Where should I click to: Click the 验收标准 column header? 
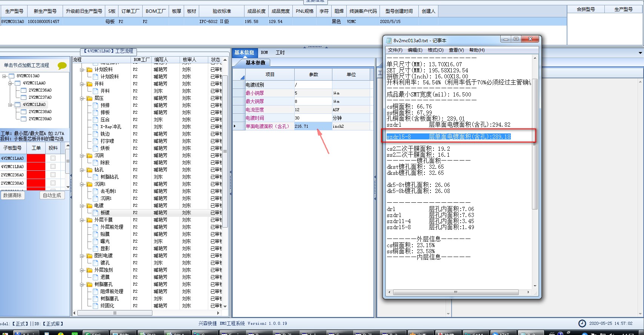[221, 11]
